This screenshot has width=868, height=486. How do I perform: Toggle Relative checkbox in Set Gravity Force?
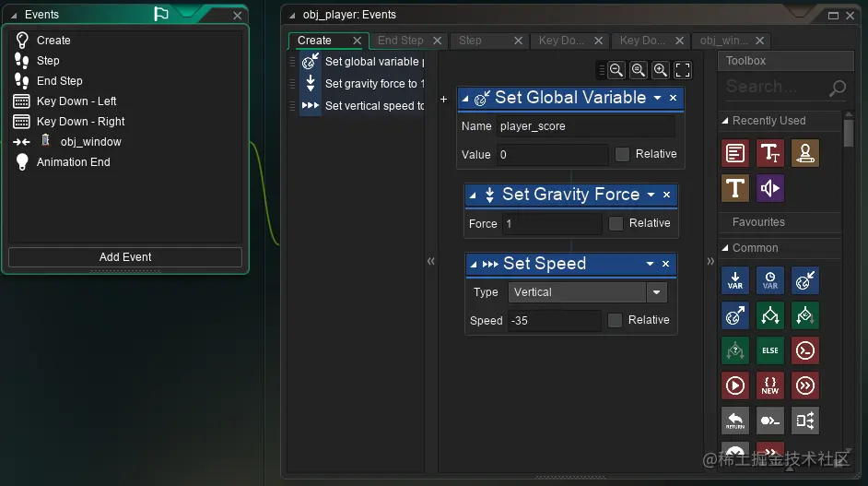click(x=616, y=223)
